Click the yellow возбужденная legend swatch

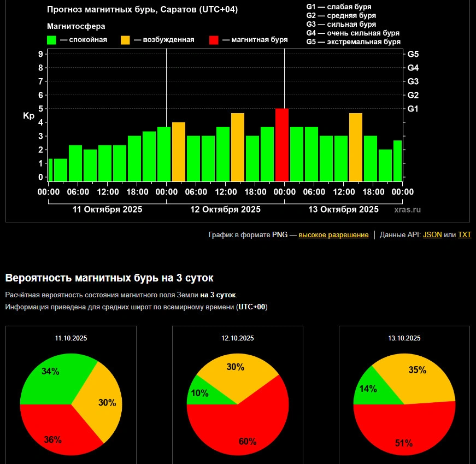click(x=125, y=40)
